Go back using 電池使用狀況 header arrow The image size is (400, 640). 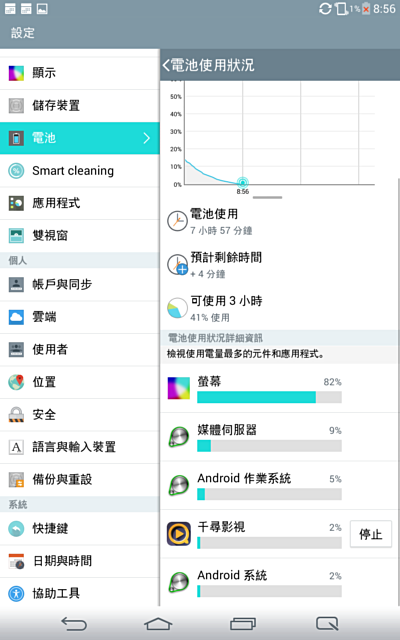pos(166,65)
